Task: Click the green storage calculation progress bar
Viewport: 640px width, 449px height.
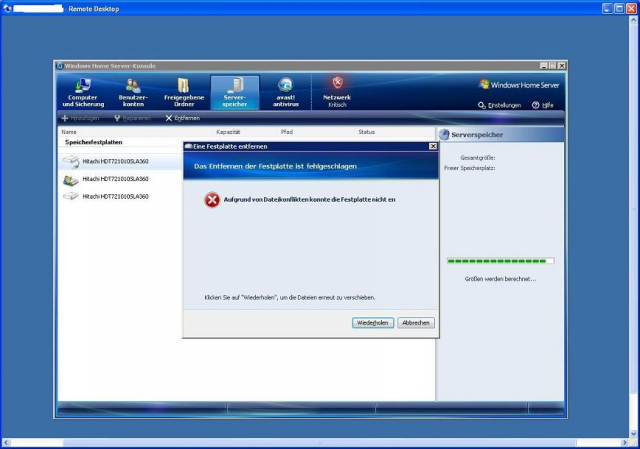Action: click(x=500, y=261)
